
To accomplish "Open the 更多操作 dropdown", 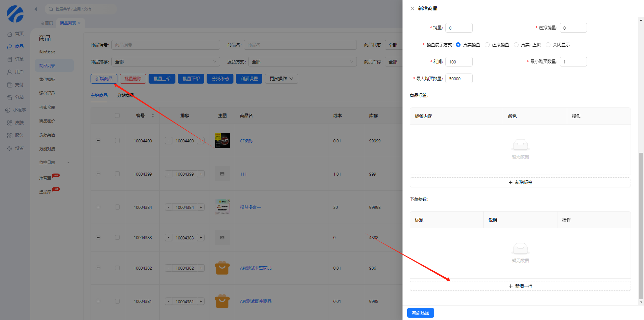I will [281, 79].
